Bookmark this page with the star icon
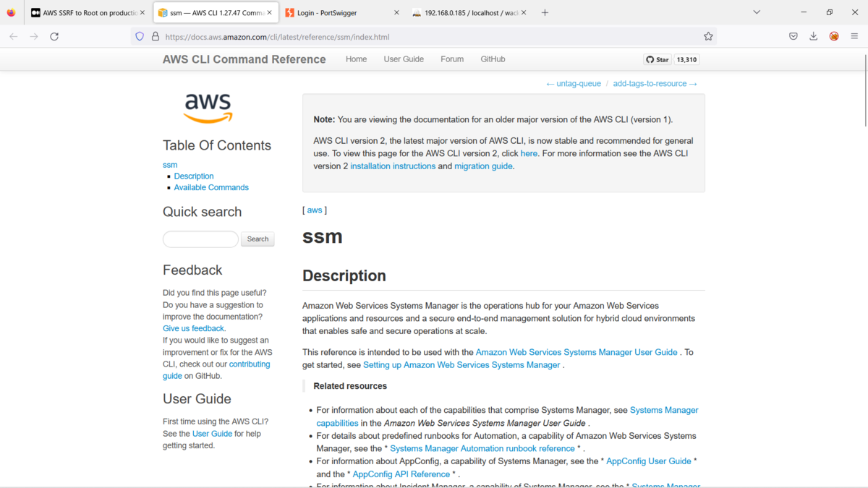Image resolution: width=868 pixels, height=488 pixels. [x=708, y=36]
